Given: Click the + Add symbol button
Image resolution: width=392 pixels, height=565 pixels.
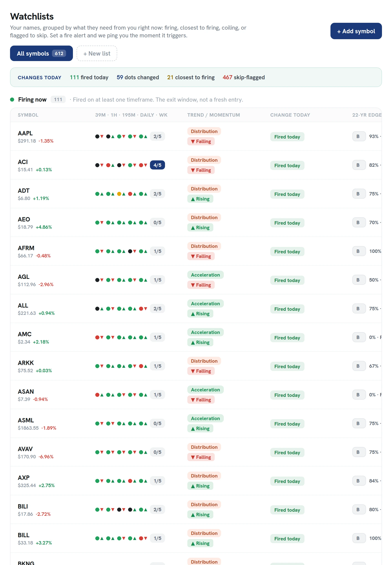Looking at the screenshot, I should click(356, 31).
